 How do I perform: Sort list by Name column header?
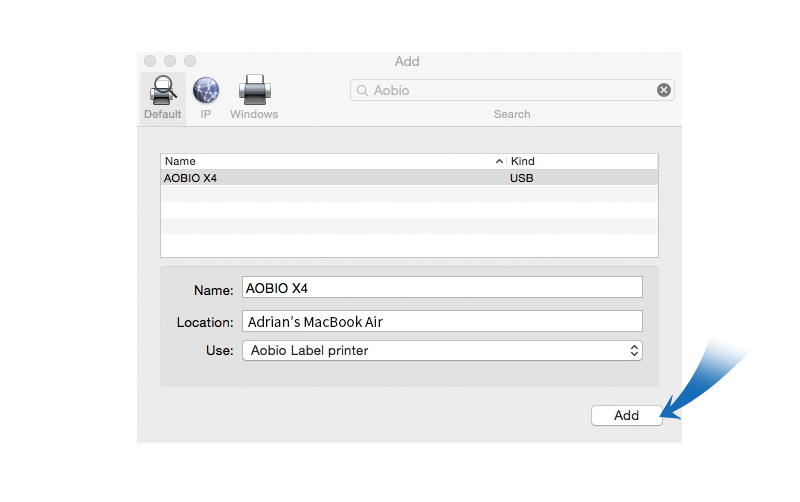coord(334,161)
